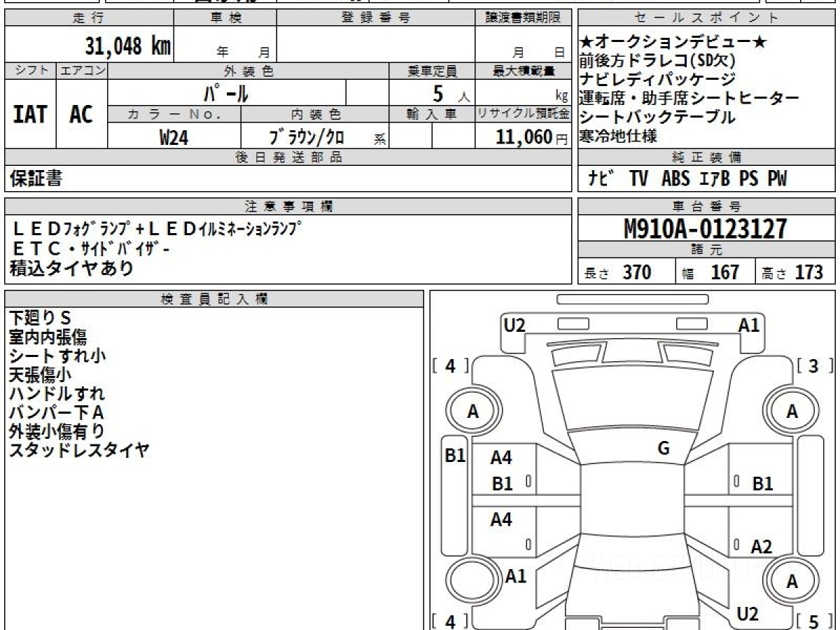The width and height of the screenshot is (840, 630).
Task: Click the スタッドレスタイヤ note
Action: (x=79, y=450)
